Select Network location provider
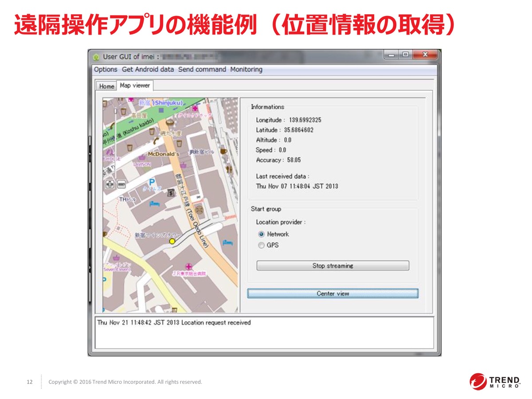 tap(262, 234)
